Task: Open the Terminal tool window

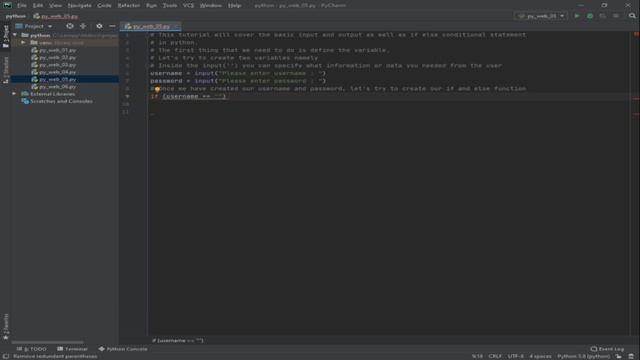Action: click(73, 349)
